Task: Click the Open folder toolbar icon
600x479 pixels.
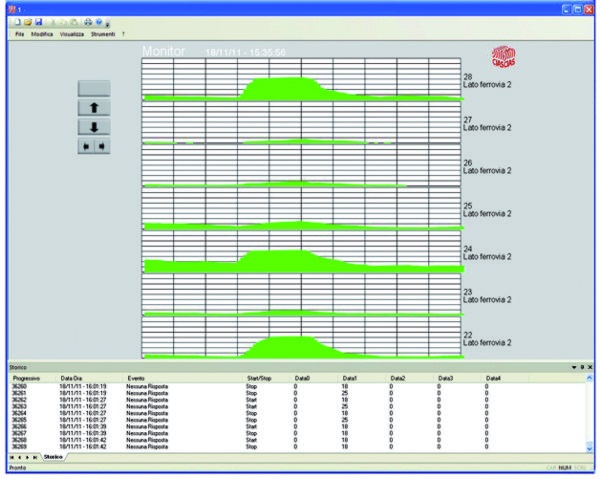Action: pos(28,22)
